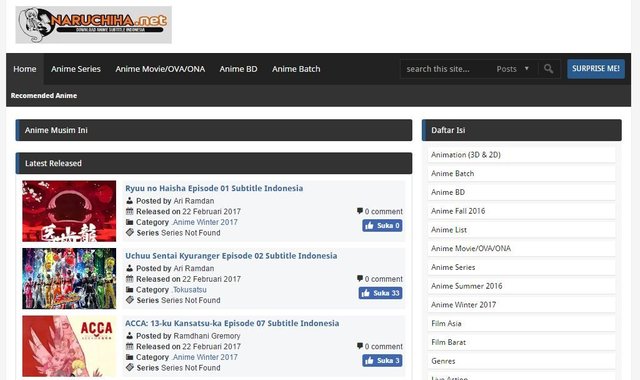
Task: Click '0 comment' text on Kyuranger post
Action: coord(383,279)
